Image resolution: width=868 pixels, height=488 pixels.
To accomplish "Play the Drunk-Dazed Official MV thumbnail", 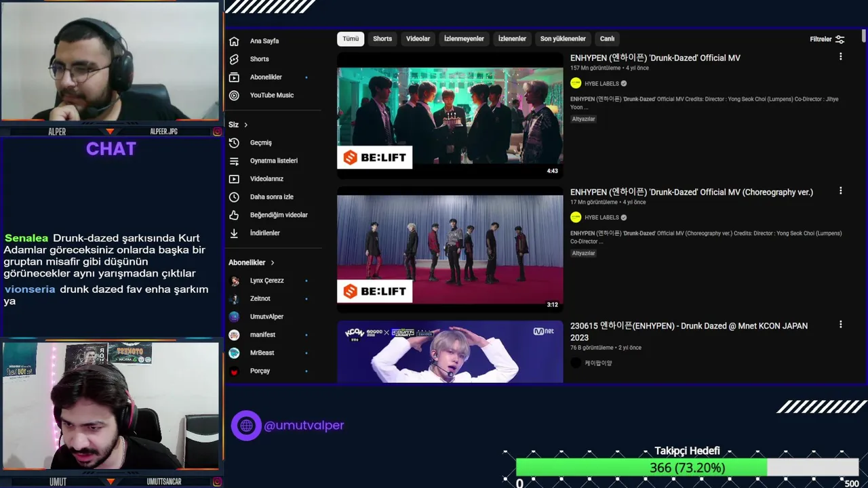I will click(x=450, y=115).
